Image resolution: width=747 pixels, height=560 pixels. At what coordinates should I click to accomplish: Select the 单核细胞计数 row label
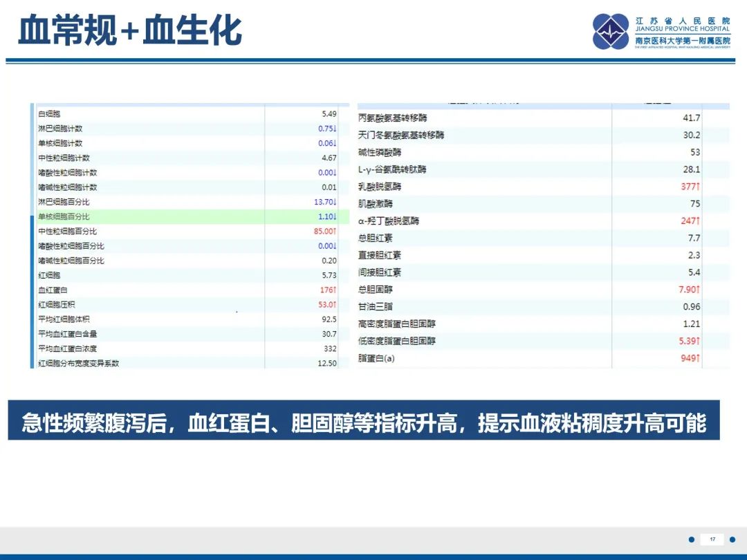(x=60, y=143)
